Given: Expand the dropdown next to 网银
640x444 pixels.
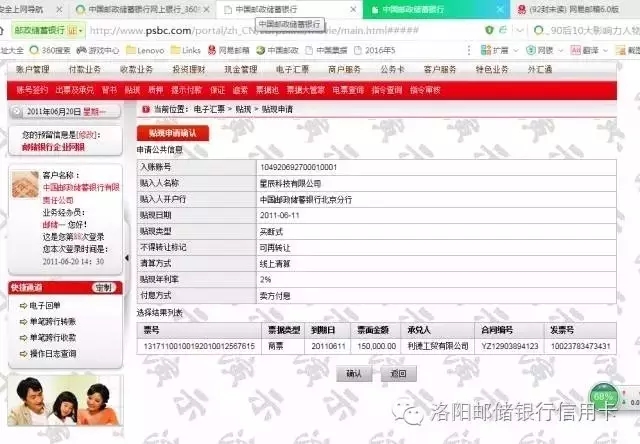Looking at the screenshot, I should coord(560,51).
